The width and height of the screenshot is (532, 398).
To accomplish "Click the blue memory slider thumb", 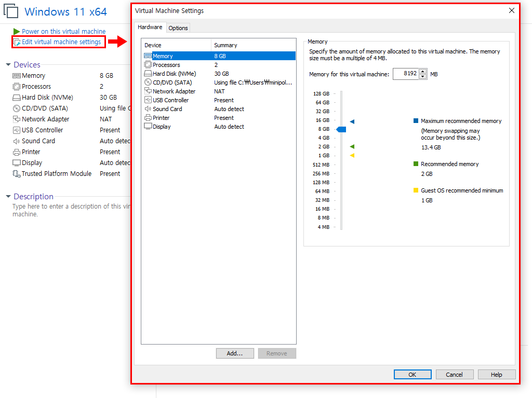I will (341, 129).
